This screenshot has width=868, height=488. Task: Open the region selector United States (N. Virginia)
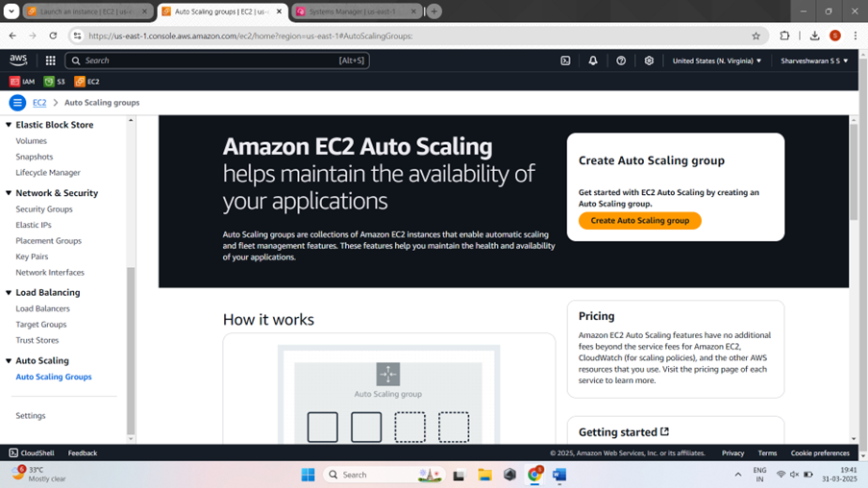click(717, 61)
